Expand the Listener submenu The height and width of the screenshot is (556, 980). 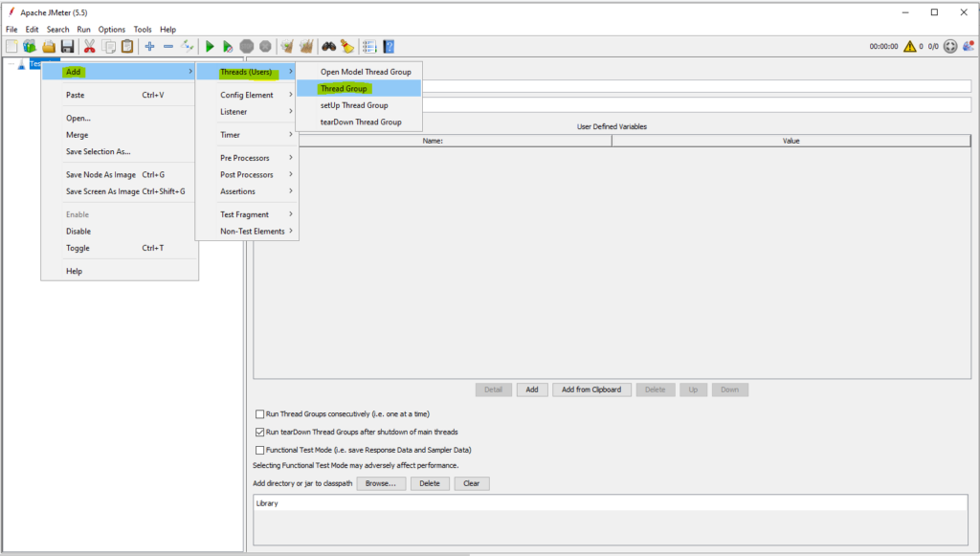[234, 112]
